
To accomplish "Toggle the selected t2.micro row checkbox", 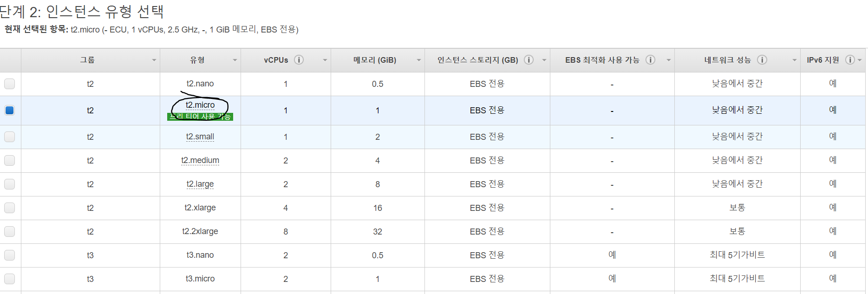I will 9,110.
